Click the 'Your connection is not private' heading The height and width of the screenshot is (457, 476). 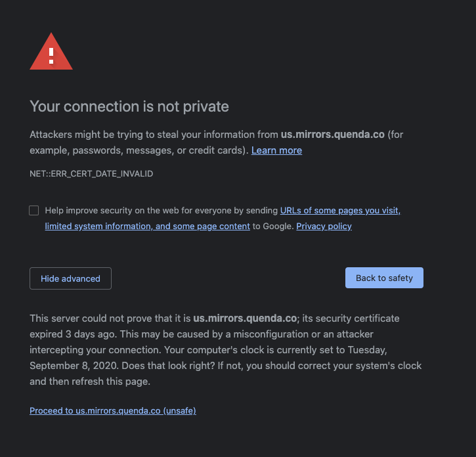coord(129,106)
